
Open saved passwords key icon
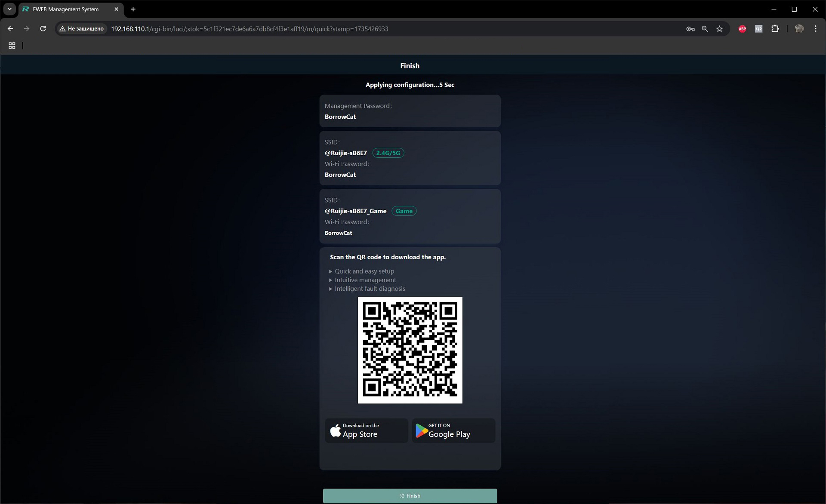coord(690,29)
